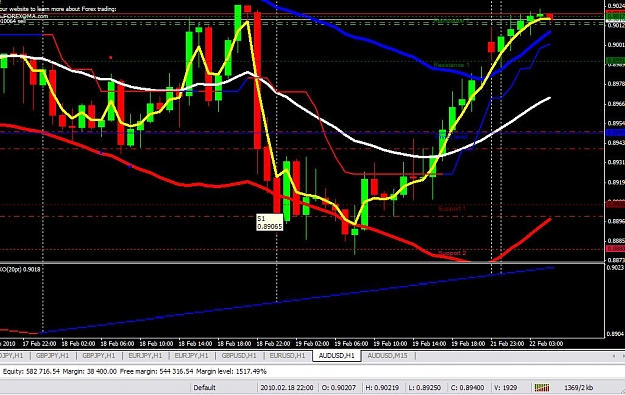Click the Margin: 38 400.00 value

tap(89, 371)
